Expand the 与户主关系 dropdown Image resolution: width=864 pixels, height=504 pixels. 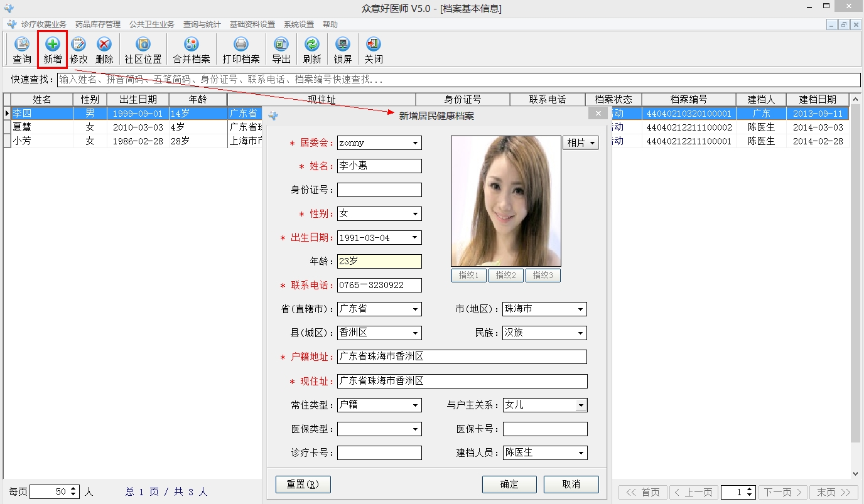[x=581, y=405]
